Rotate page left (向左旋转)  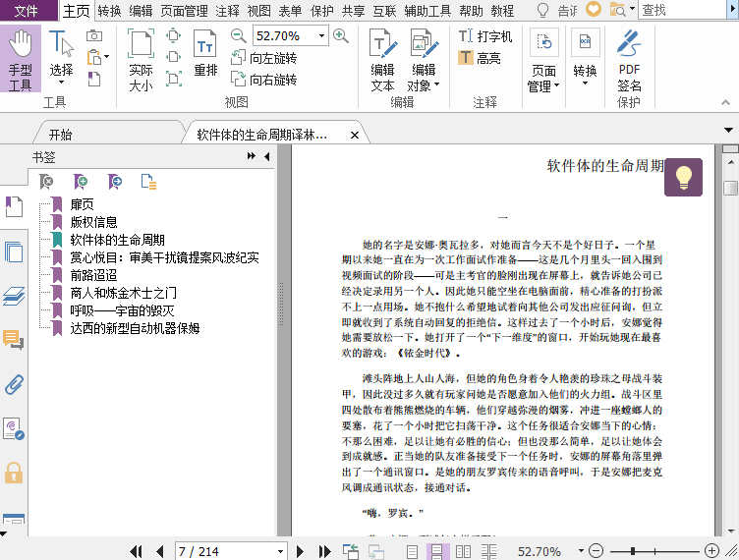(264, 58)
